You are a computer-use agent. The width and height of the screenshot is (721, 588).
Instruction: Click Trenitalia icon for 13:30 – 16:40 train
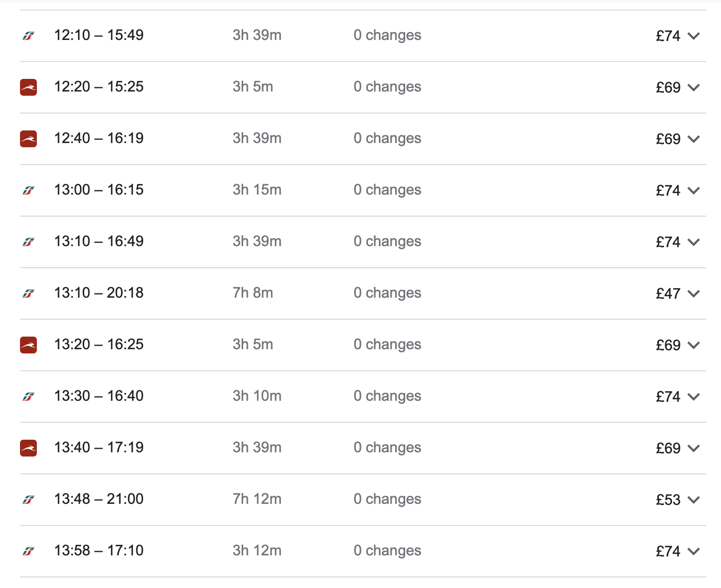click(28, 397)
